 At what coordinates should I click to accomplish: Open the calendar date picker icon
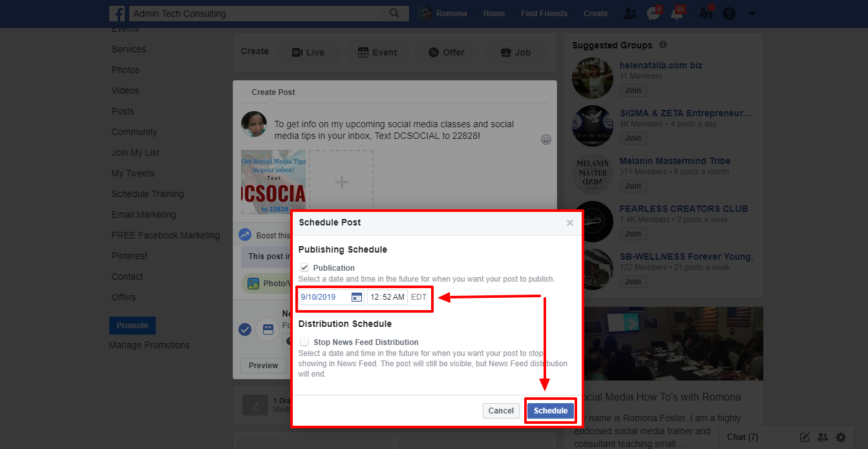[357, 297]
